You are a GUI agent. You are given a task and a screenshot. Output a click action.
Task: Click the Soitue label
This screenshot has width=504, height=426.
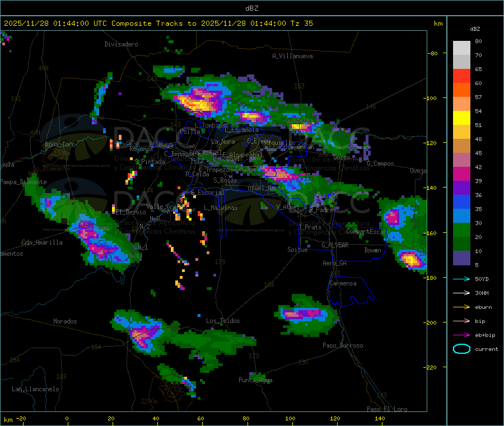click(x=297, y=250)
